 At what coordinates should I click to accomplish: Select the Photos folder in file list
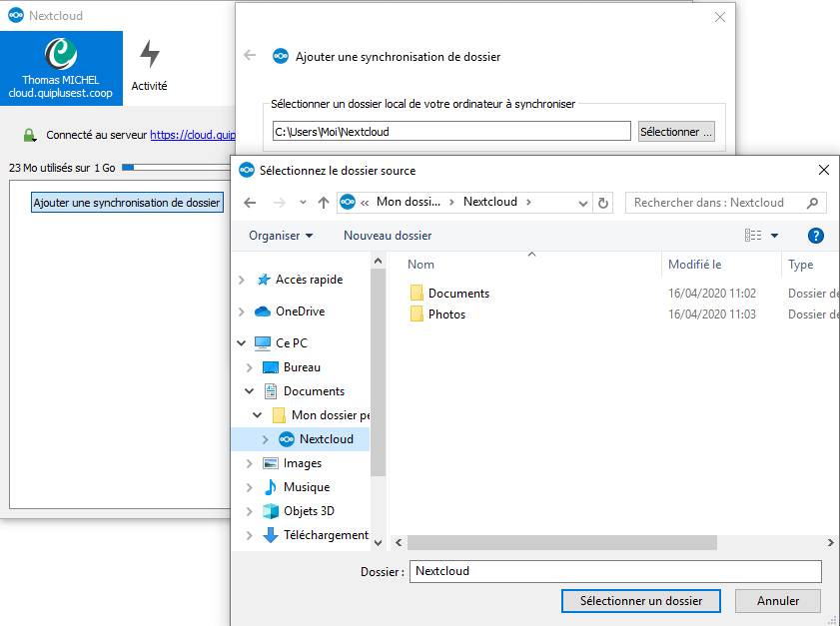(x=446, y=314)
